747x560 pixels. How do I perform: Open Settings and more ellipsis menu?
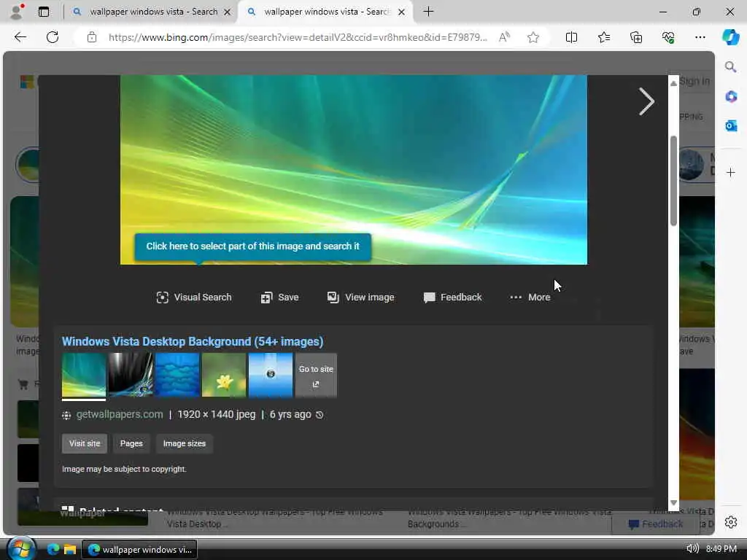(x=700, y=37)
